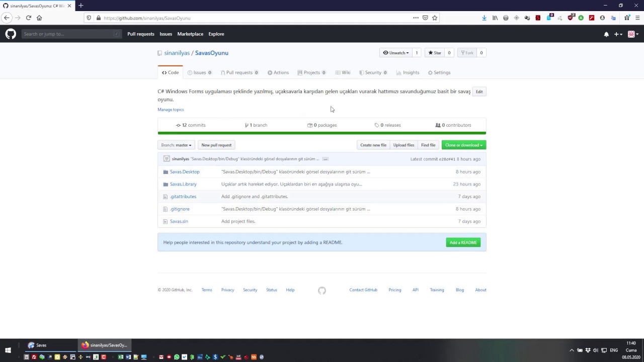Viewport: 644px width, 362px height.
Task: Click the site shield security icon
Action: click(x=89, y=18)
